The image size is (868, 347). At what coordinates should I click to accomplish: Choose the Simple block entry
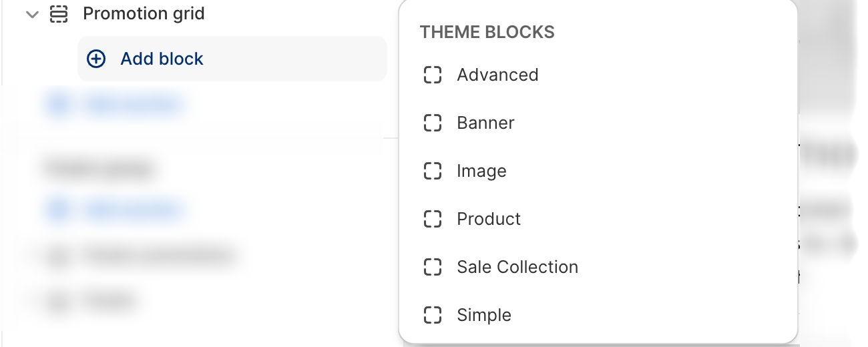(x=484, y=315)
